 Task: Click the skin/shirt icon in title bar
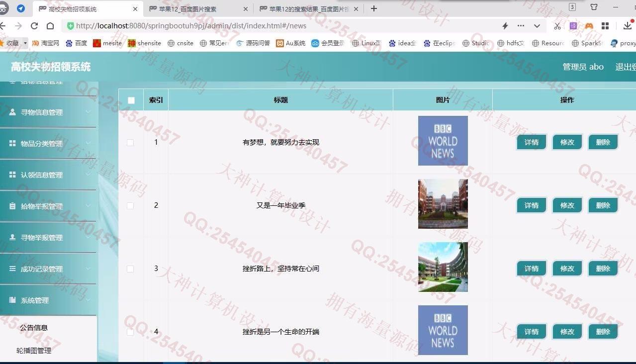point(594,7)
